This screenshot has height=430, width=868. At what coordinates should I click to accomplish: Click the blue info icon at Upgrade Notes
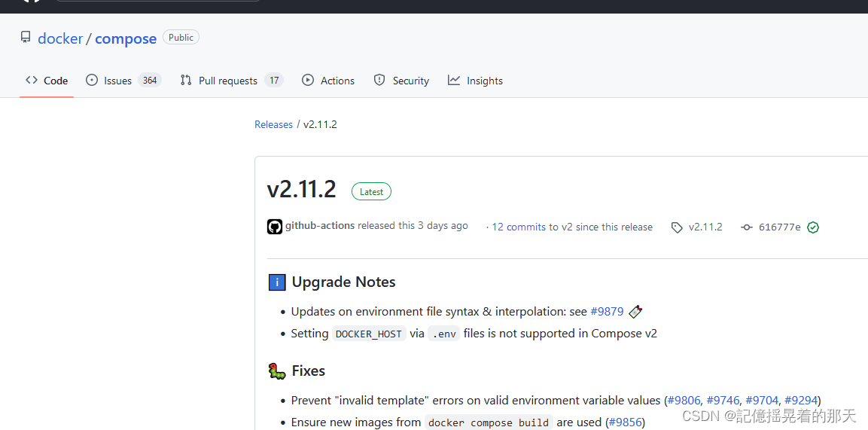pos(277,282)
